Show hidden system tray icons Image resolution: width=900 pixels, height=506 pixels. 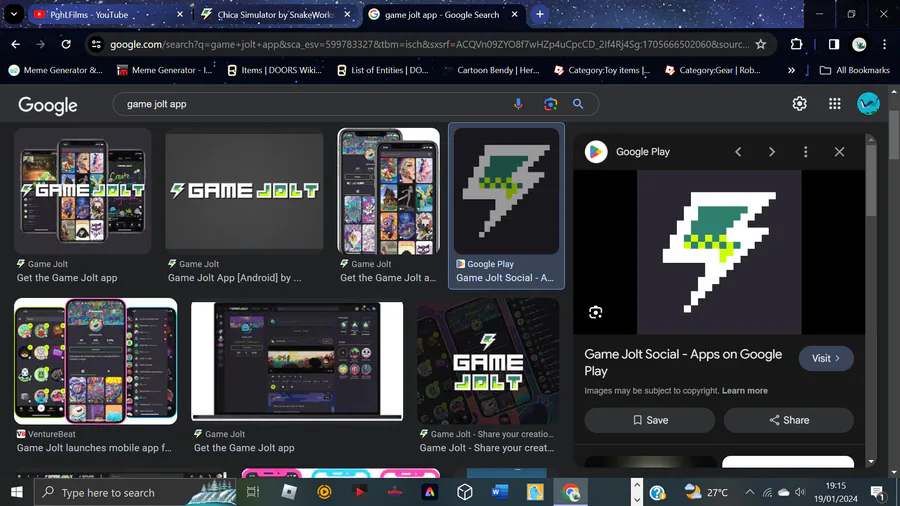coord(750,492)
